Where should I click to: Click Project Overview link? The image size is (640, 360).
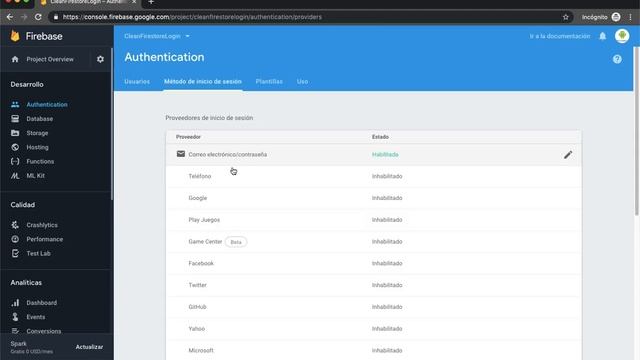pyautogui.click(x=50, y=59)
